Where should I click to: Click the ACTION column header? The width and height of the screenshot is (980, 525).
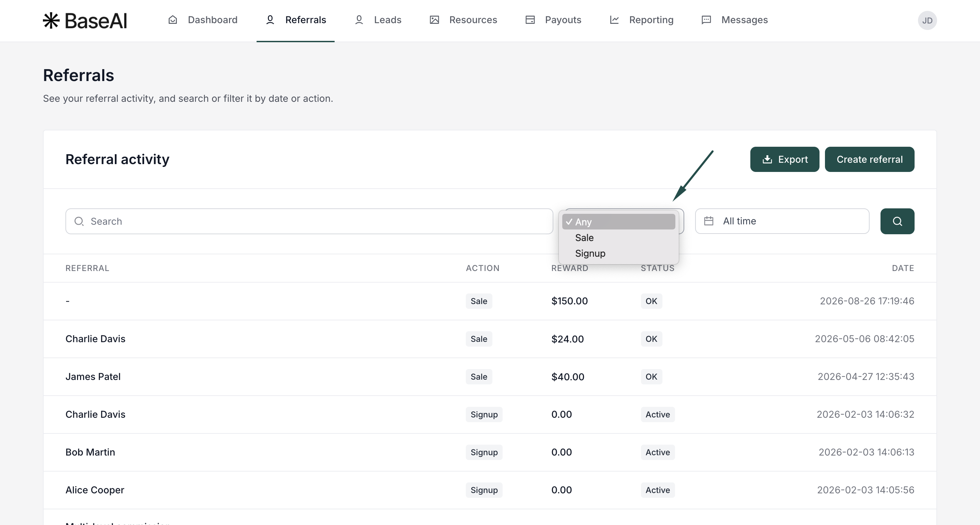[483, 268]
